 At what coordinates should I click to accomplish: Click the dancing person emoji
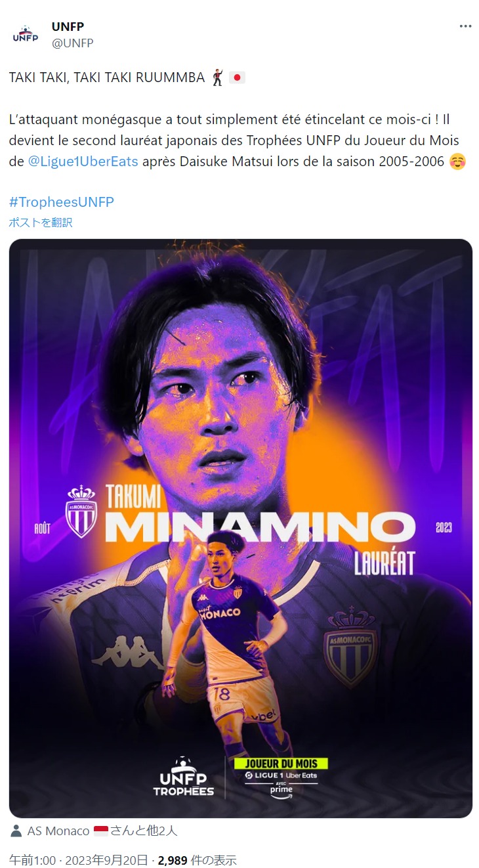(219, 77)
